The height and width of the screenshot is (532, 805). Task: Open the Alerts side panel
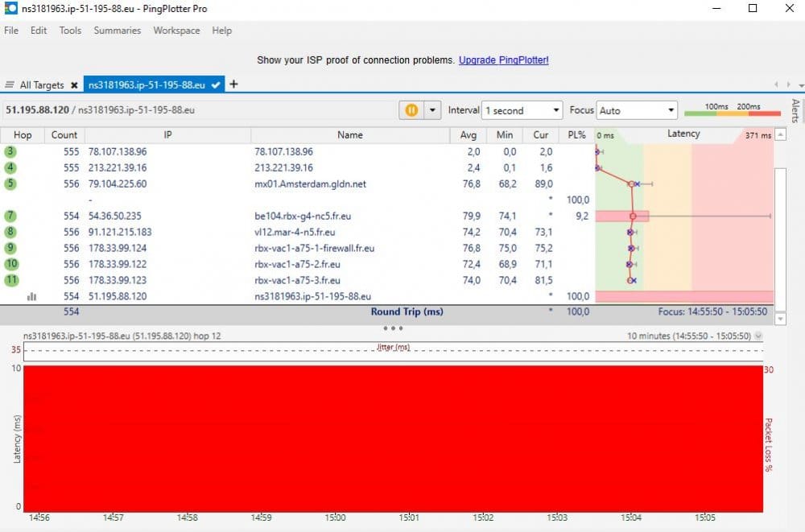tap(795, 110)
